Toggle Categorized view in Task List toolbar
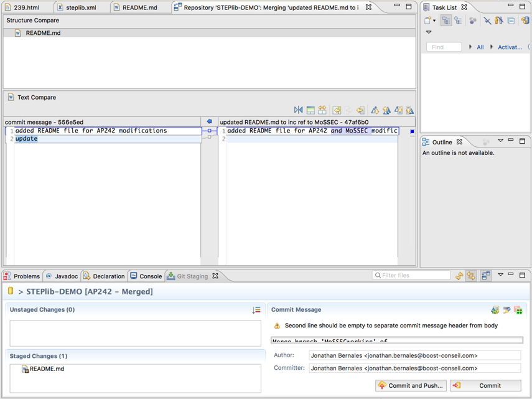The width and height of the screenshot is (532, 399). click(x=446, y=21)
